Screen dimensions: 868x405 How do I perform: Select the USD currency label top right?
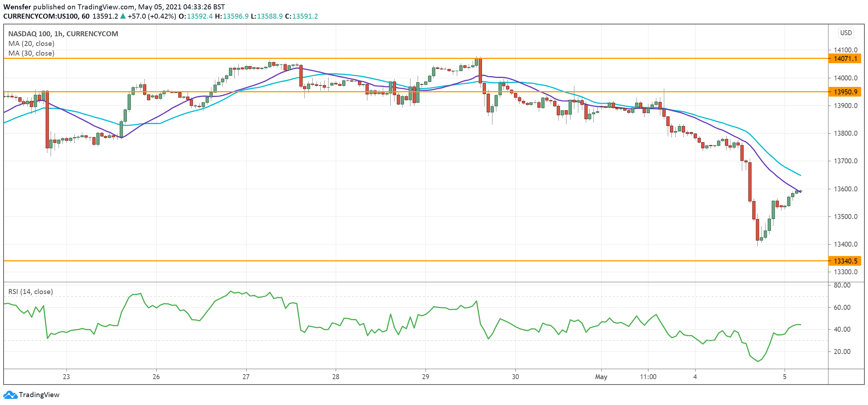[846, 33]
